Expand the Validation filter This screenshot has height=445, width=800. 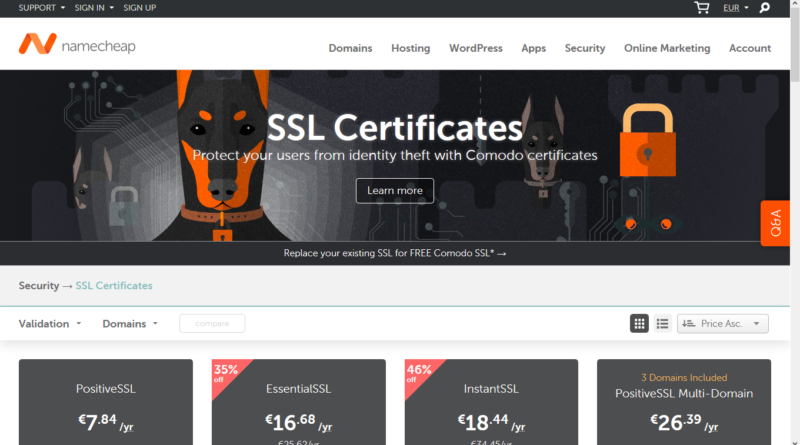[50, 324]
